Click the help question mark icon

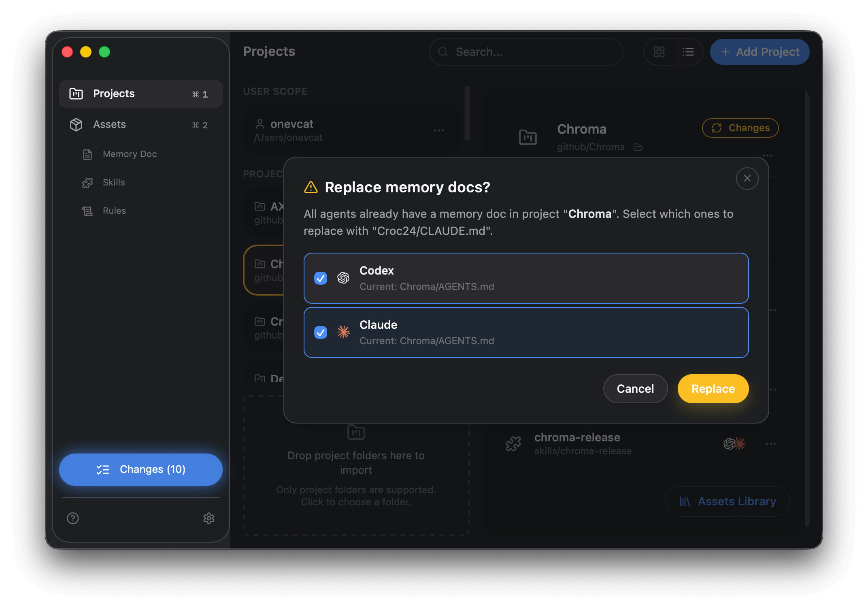coord(72,518)
